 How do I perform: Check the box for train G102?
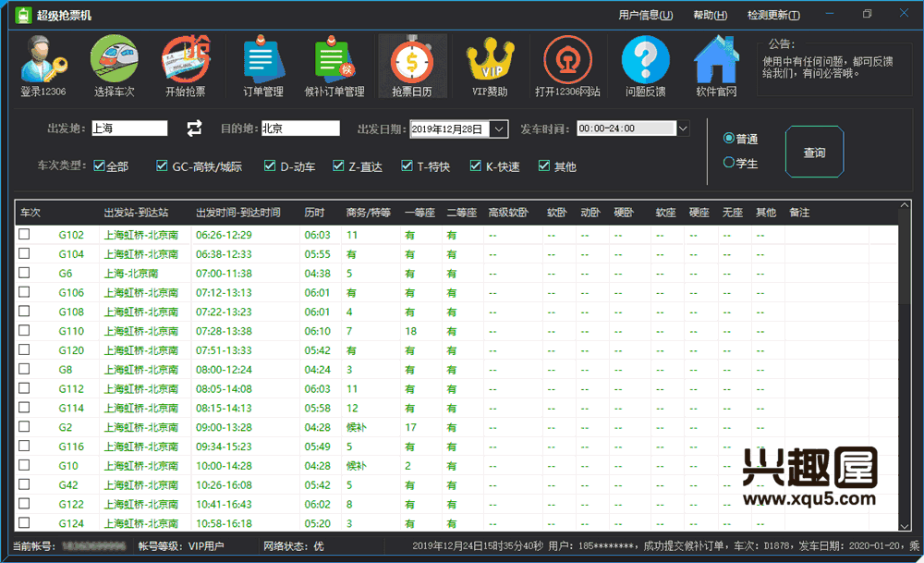pyautogui.click(x=24, y=234)
